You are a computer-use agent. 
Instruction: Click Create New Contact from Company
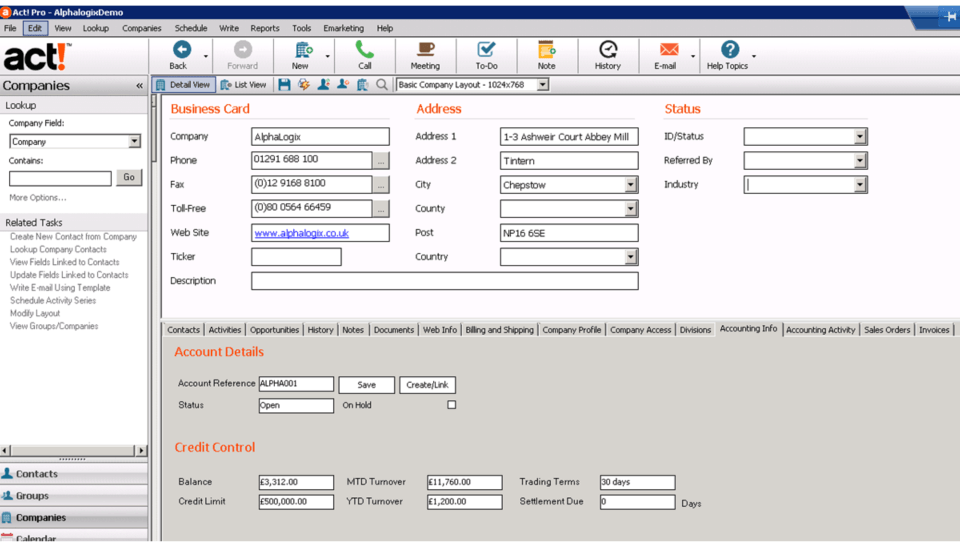[73, 236]
